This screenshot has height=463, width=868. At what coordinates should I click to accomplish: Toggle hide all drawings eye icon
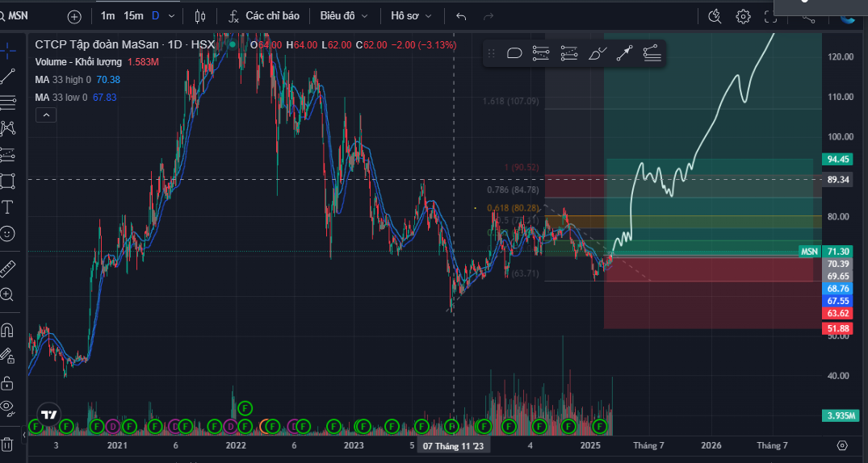pyautogui.click(x=7, y=408)
